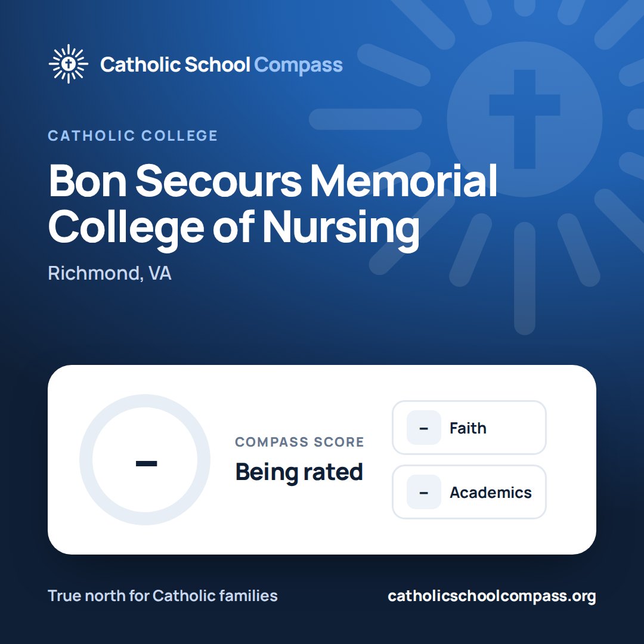Click the word Compass in light blue
Viewport: 644px width, 644px height.
pyautogui.click(x=299, y=66)
